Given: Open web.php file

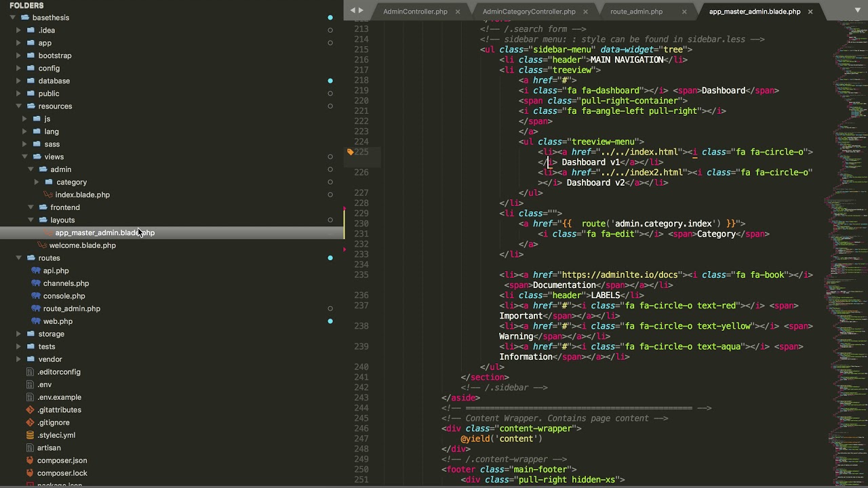Looking at the screenshot, I should click(58, 321).
